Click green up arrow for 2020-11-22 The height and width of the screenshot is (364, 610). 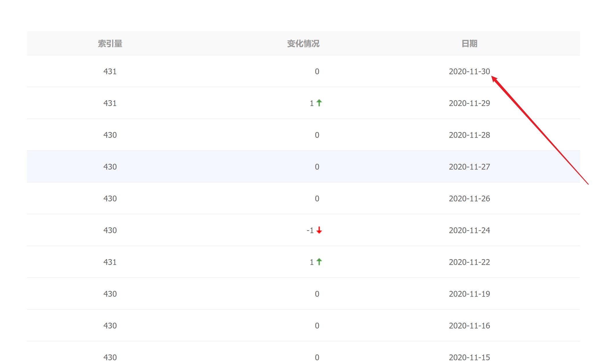pyautogui.click(x=319, y=262)
